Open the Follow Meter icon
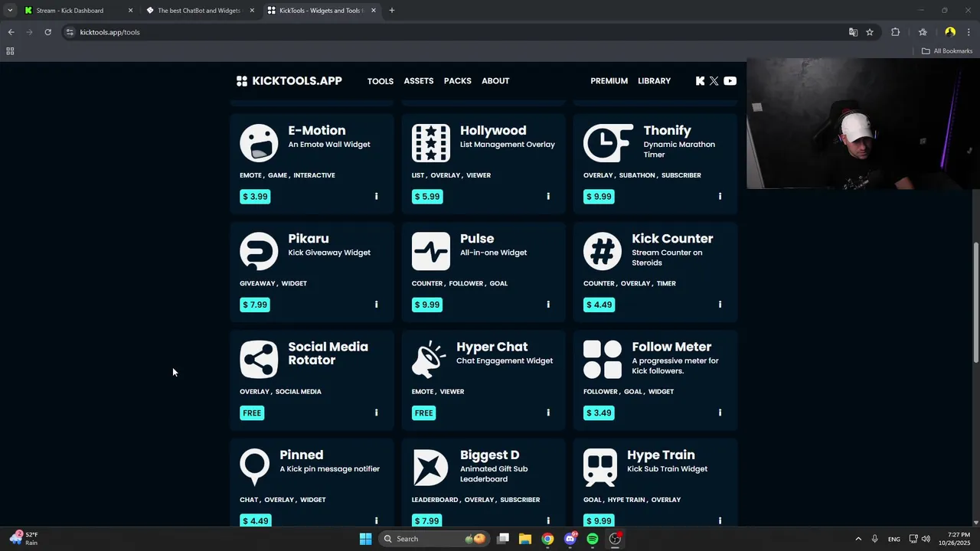This screenshot has width=980, height=551. [603, 360]
